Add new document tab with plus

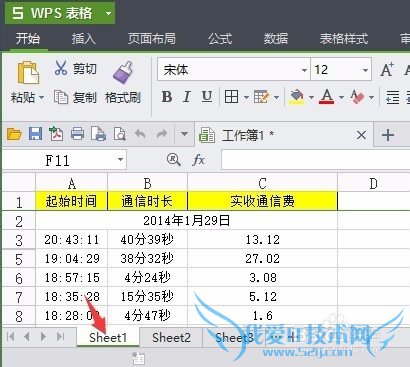pos(388,135)
